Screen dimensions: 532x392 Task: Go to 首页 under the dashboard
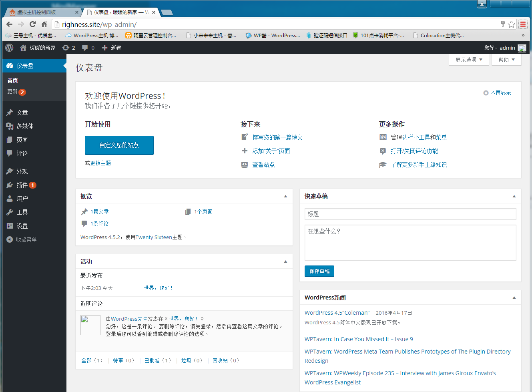pos(12,80)
